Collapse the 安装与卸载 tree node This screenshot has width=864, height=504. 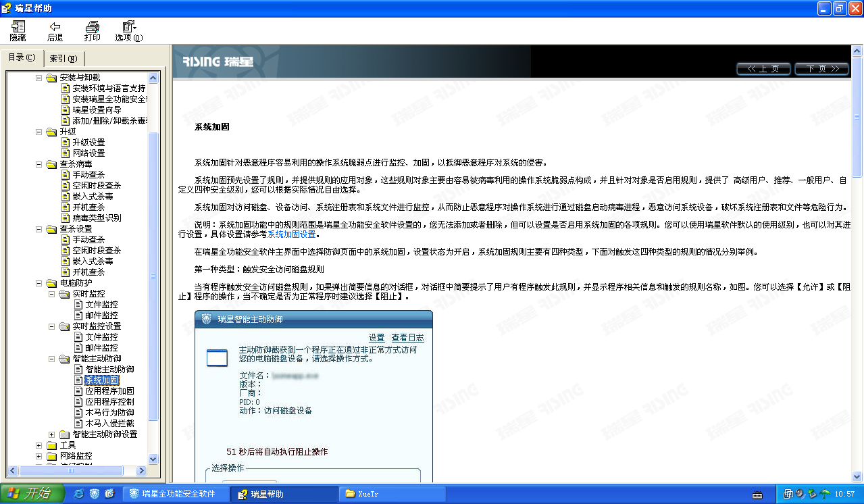39,78
